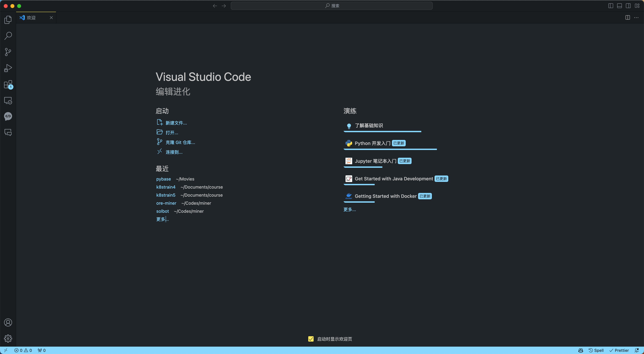Viewport: 644px width, 354px height.
Task: Toggle the primary side bar layout button
Action: 611,6
